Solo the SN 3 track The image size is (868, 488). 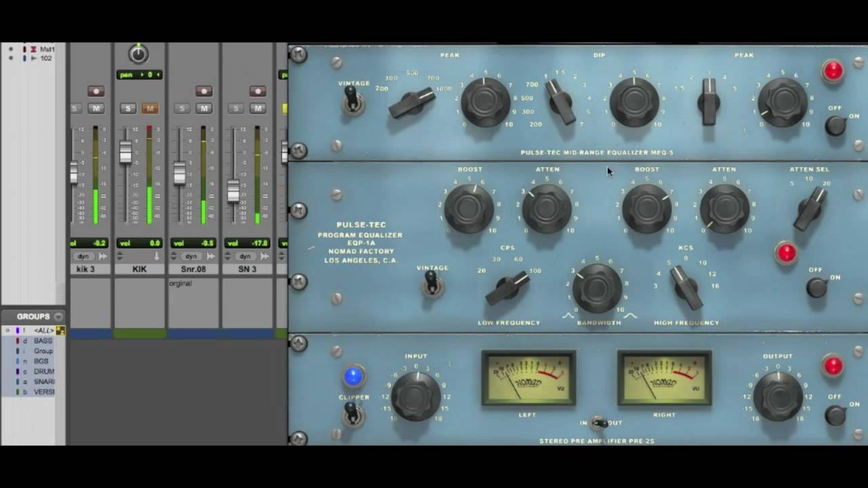(236, 108)
